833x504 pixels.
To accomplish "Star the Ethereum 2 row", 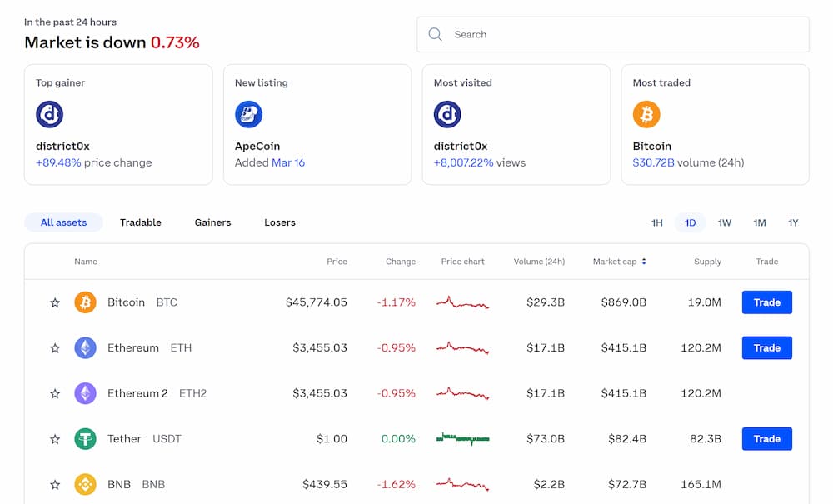I will click(55, 393).
